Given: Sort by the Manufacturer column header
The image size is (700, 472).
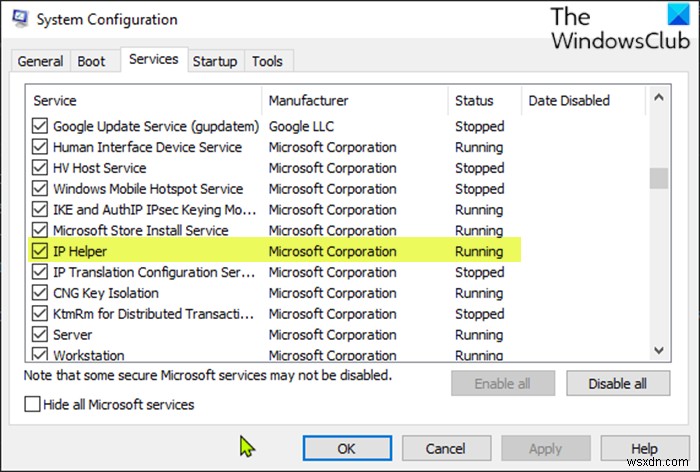Looking at the screenshot, I should pyautogui.click(x=355, y=100).
